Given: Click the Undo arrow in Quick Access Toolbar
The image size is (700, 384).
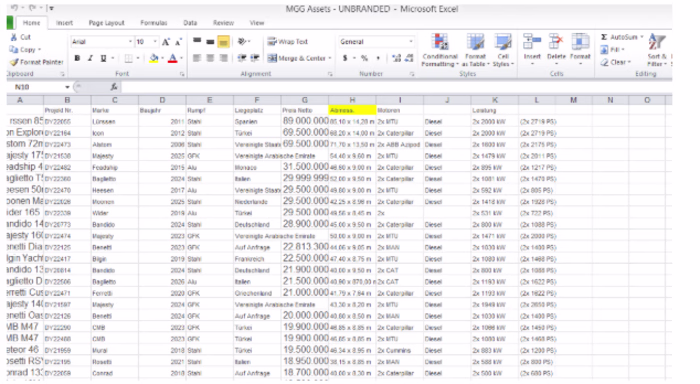Looking at the screenshot, I should 14,8.
